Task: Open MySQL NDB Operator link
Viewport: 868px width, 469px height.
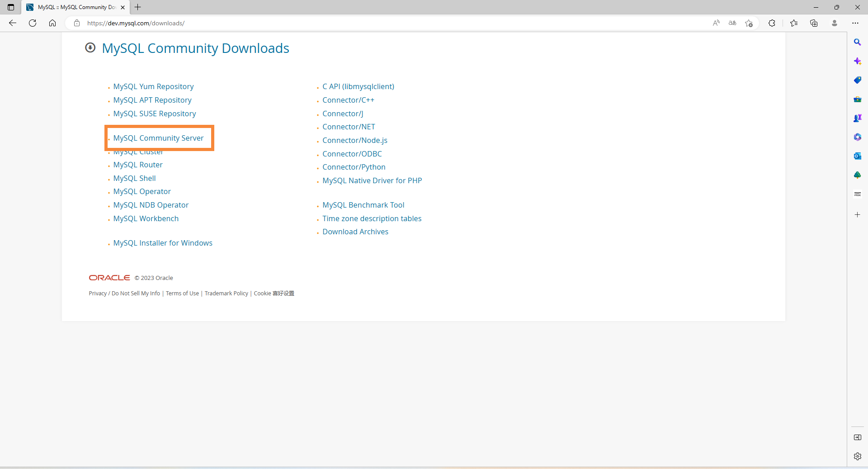Action: tap(151, 205)
